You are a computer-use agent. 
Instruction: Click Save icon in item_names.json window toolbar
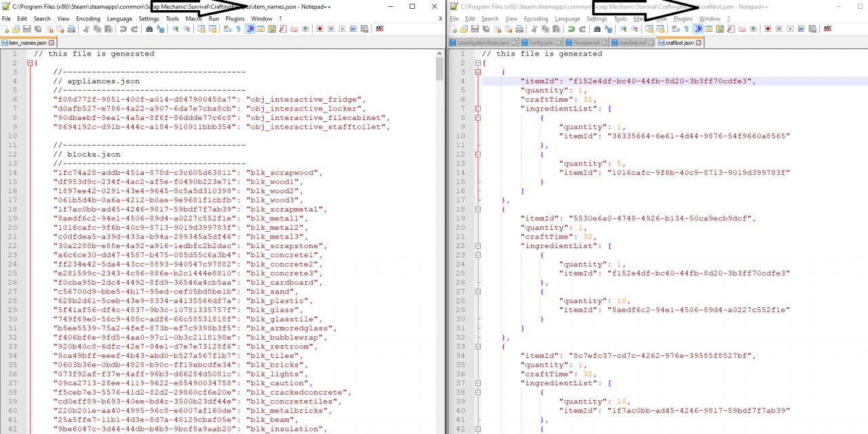[26, 29]
